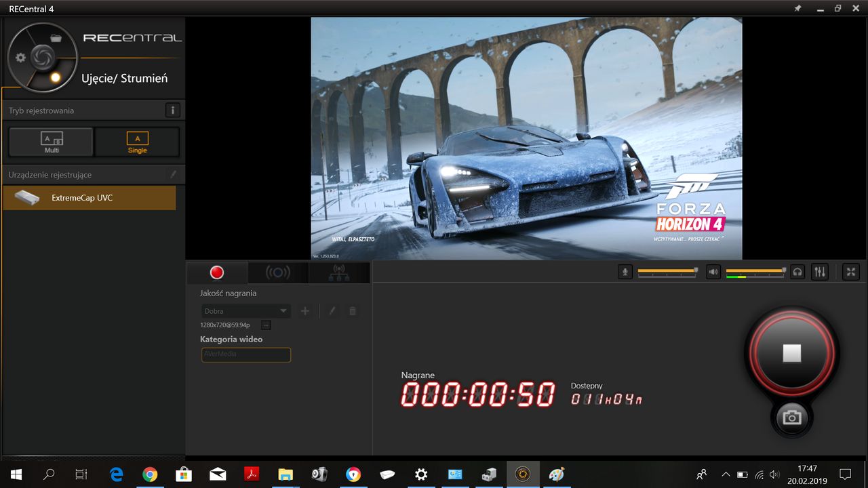868x488 pixels.
Task: Open the system tray volume control
Action: 775,474
